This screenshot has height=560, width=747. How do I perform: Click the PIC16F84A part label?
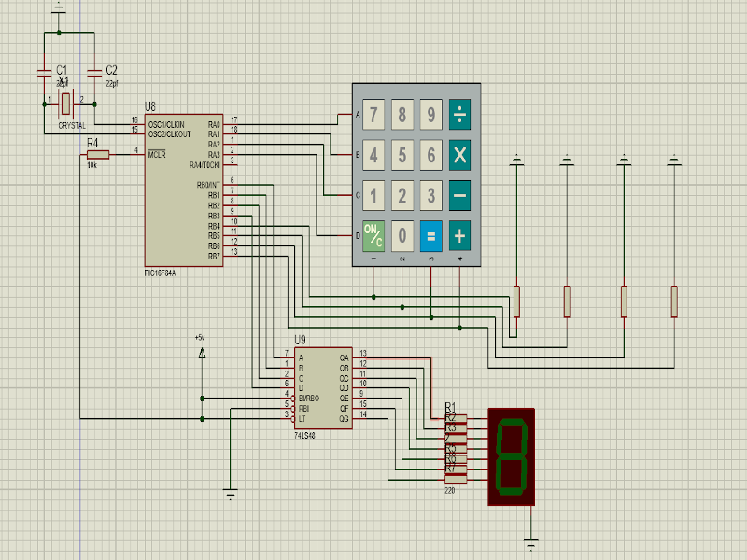pyautogui.click(x=160, y=273)
